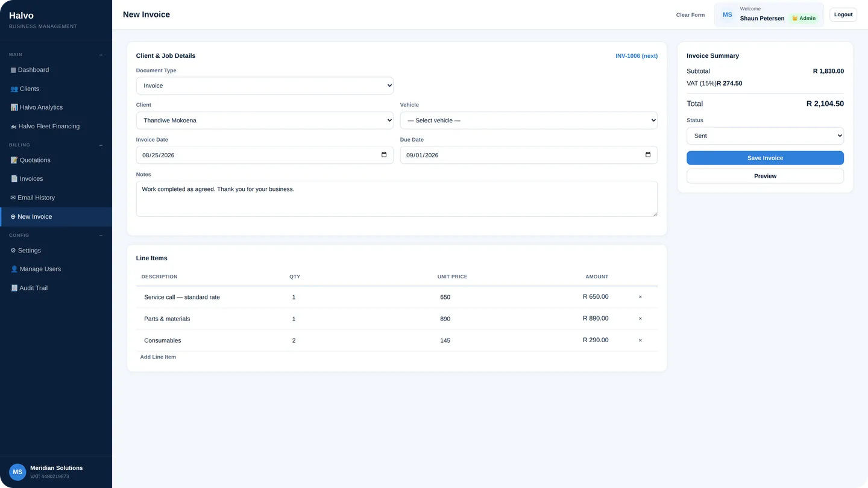Go to New Invoice in the sidebar
The height and width of the screenshot is (488, 868).
coord(56,217)
